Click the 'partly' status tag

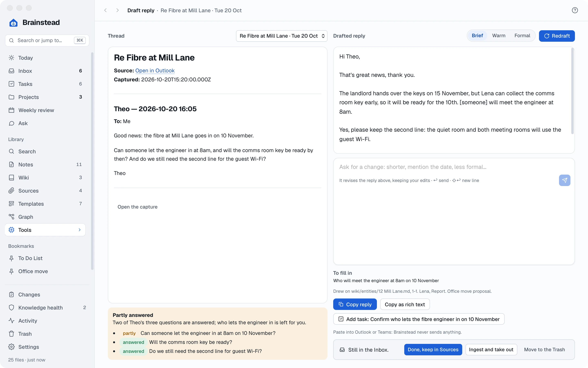click(129, 333)
